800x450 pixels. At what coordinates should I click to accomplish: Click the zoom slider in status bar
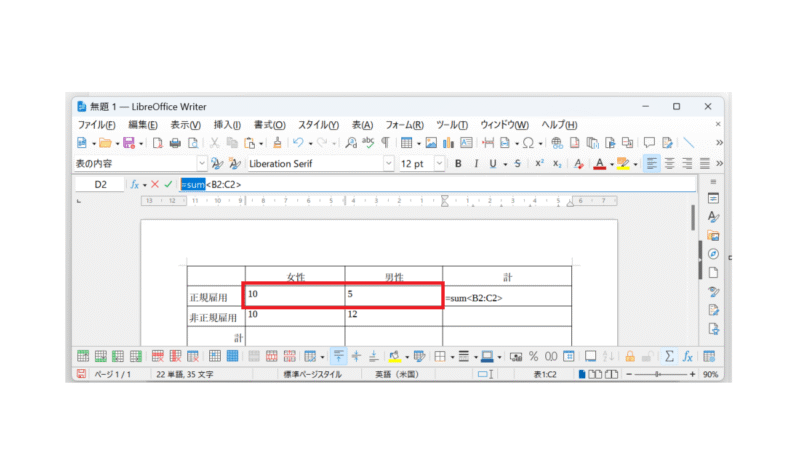[x=660, y=374]
